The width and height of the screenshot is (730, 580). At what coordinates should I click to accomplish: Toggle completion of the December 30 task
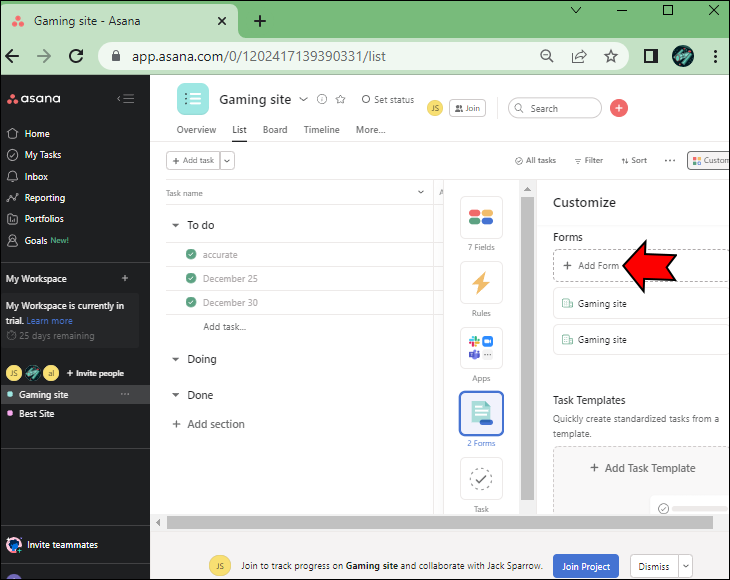(x=191, y=302)
